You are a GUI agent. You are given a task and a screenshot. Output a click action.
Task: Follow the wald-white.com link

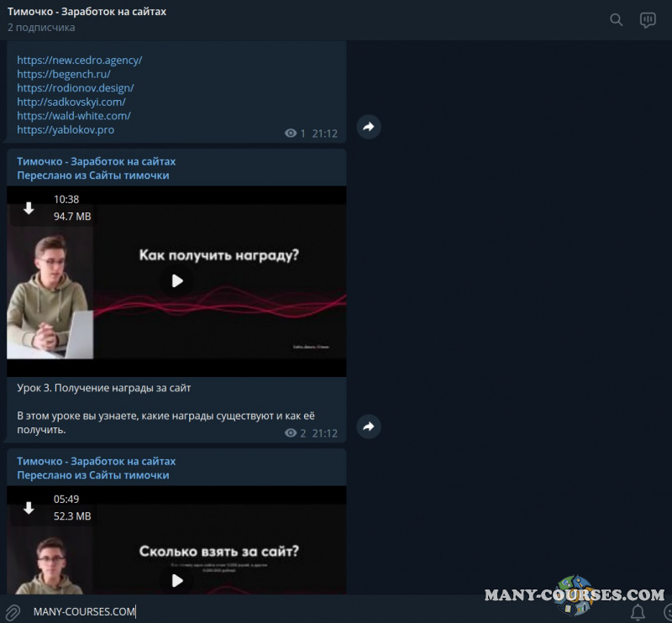74,116
